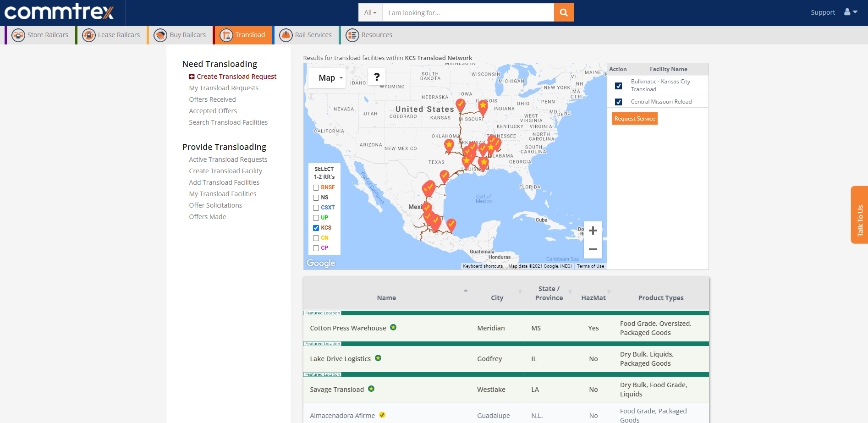The width and height of the screenshot is (868, 423).
Task: Enable the BNSF railroad checkbox
Action: [x=316, y=187]
